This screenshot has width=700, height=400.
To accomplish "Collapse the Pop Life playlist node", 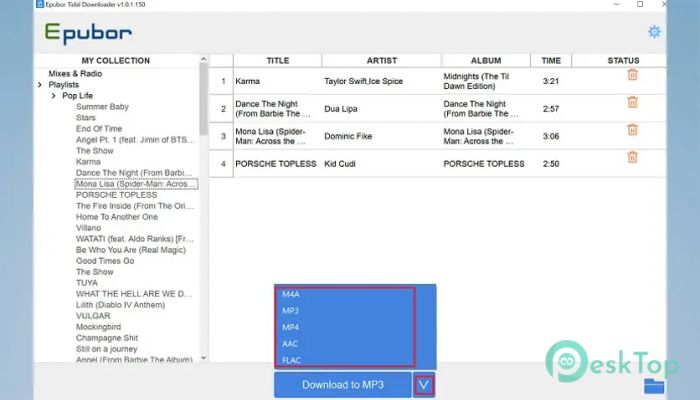I will [x=54, y=96].
